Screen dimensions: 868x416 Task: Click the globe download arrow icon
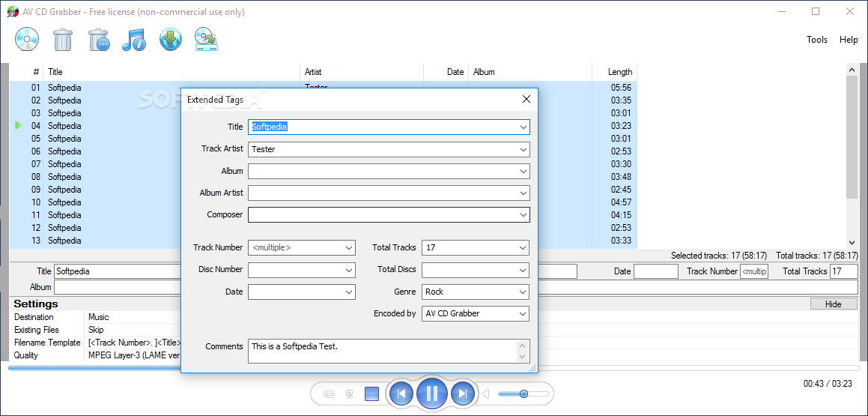[171, 40]
